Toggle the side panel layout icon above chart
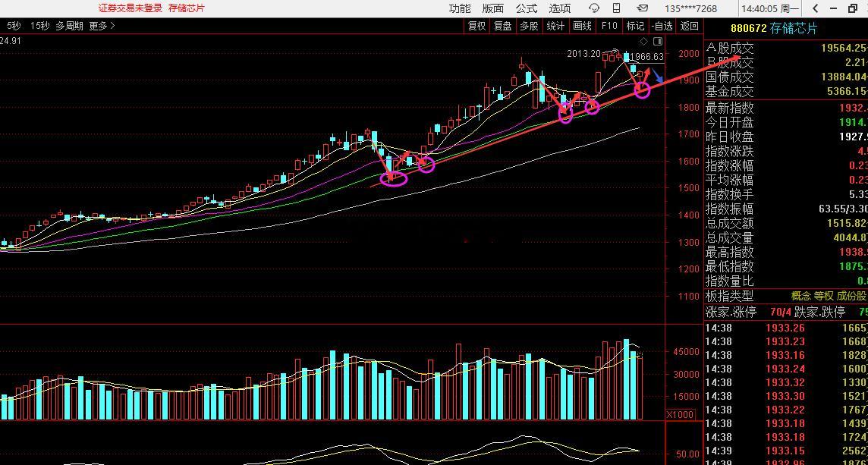This screenshot has height=465, width=868. 658,42
